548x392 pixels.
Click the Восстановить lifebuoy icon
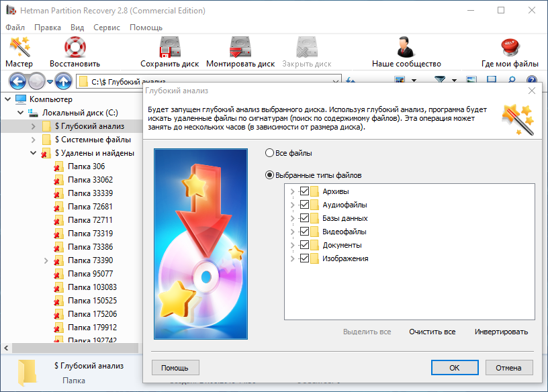(x=75, y=48)
